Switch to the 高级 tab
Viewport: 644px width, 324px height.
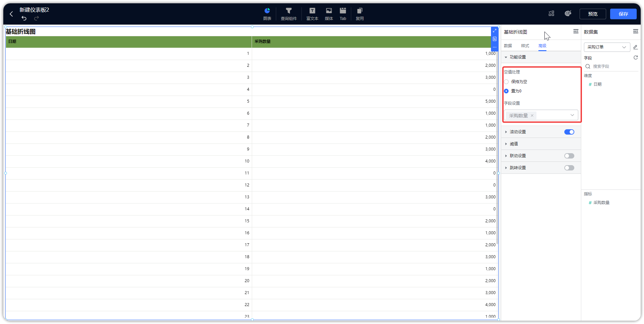coord(542,46)
